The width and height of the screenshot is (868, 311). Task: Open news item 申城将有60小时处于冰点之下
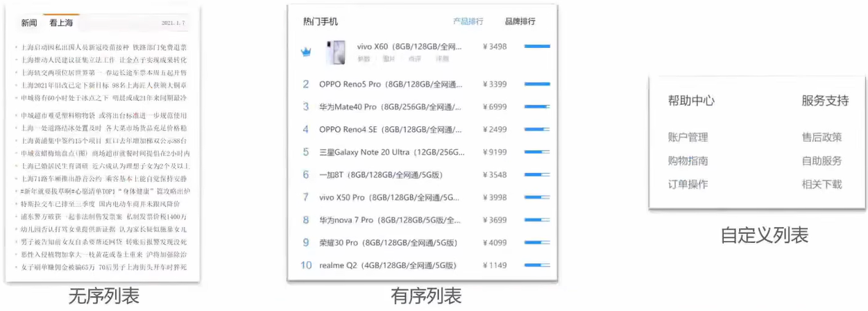[65, 98]
